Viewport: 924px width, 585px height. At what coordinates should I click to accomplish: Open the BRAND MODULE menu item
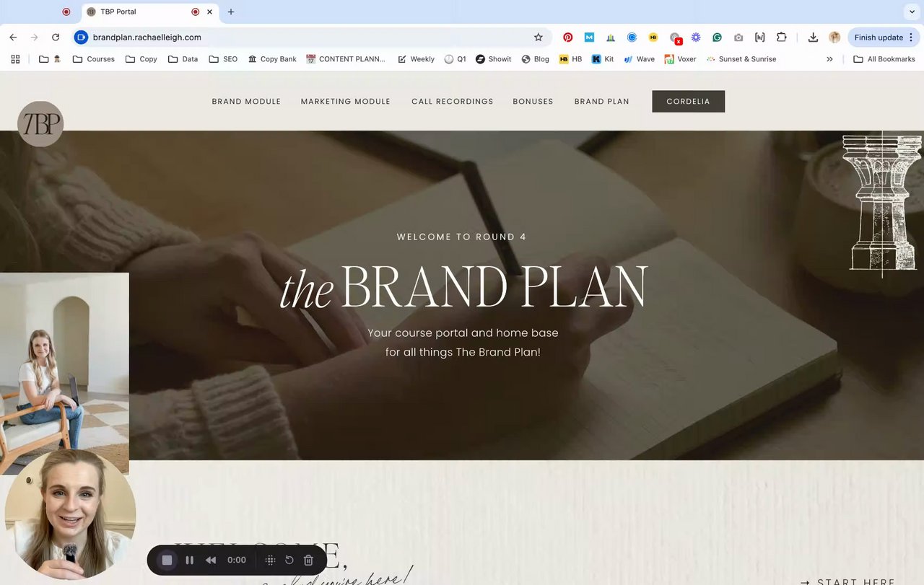(x=246, y=102)
